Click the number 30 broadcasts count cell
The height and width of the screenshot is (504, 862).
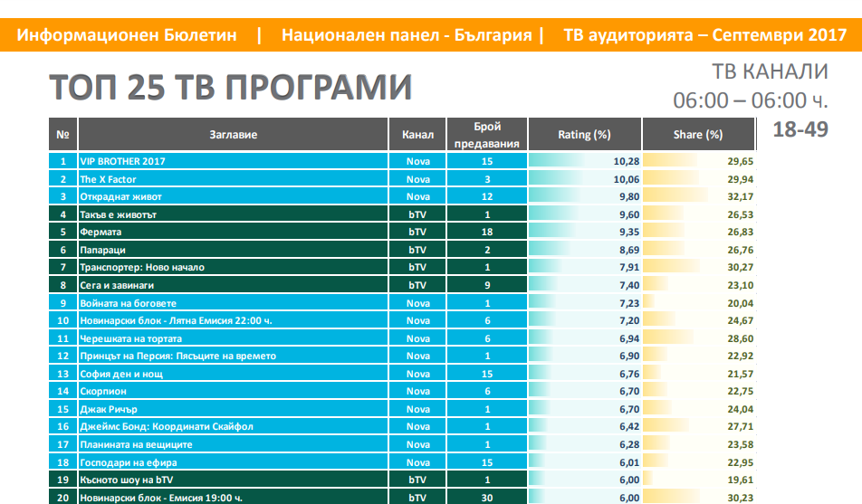click(486, 497)
